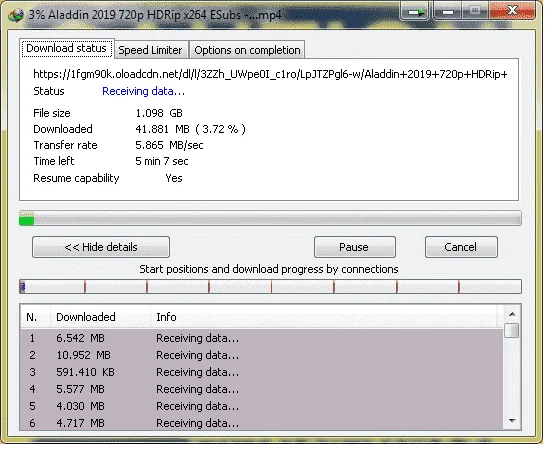Click the Info column header
549x455 pixels.
pos(324,317)
